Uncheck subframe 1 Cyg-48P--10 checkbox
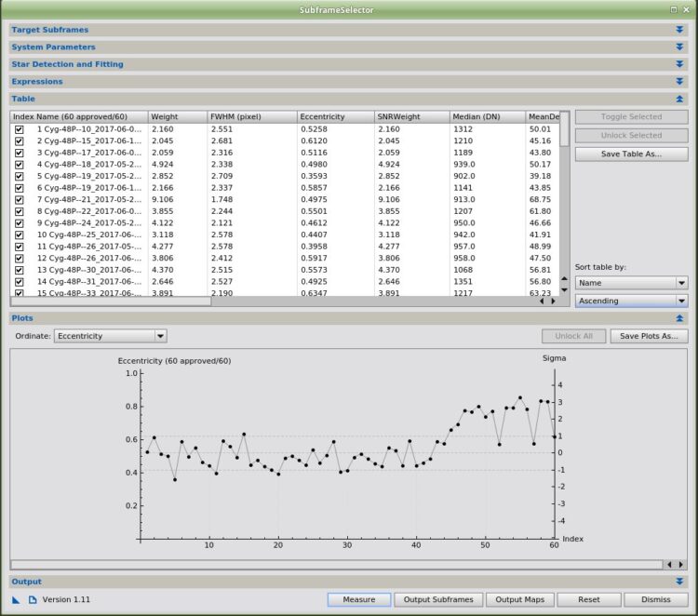The height and width of the screenshot is (616, 698). coord(20,129)
